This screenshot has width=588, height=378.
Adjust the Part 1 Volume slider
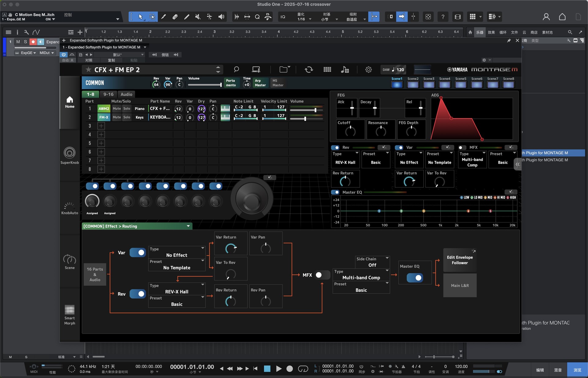pos(306,110)
